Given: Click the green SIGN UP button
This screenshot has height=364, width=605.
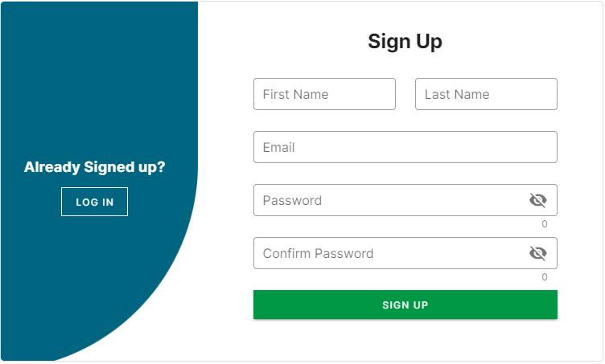Looking at the screenshot, I should coord(405,305).
